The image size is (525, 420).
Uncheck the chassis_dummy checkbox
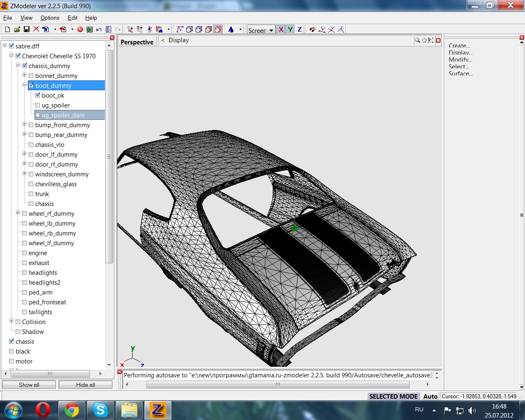point(25,66)
